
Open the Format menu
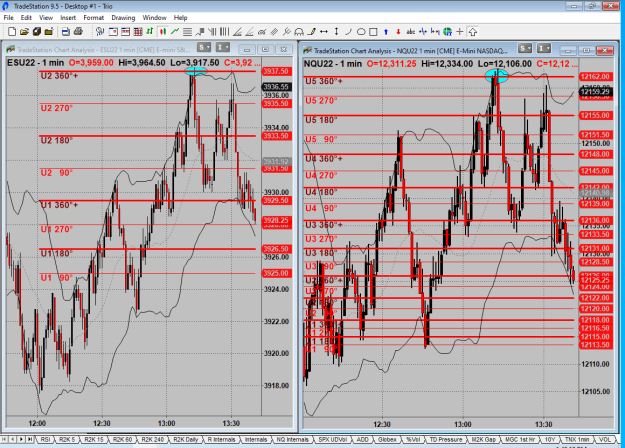pos(93,18)
